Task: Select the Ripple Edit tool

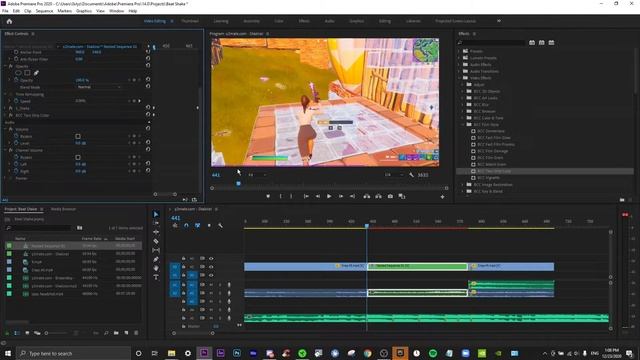Action: click(156, 232)
